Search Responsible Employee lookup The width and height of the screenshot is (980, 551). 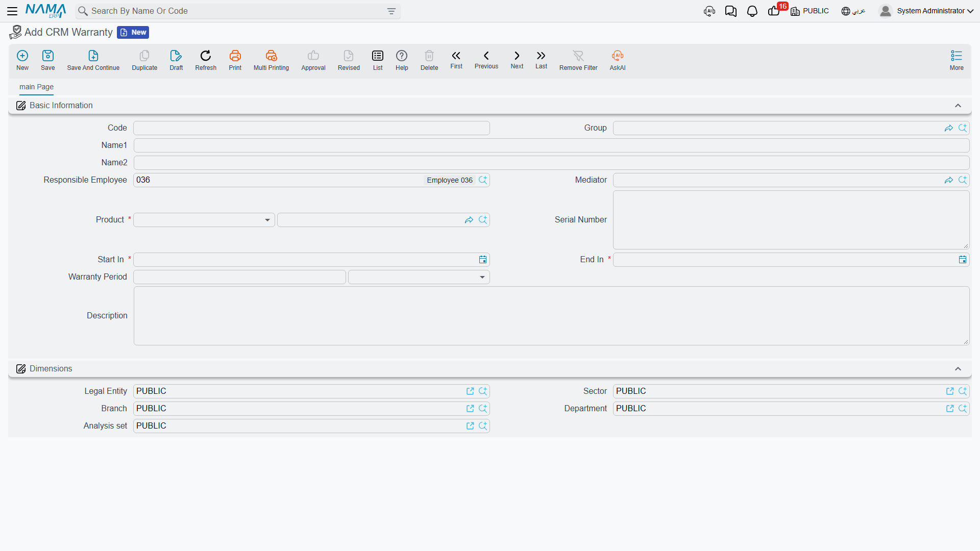click(483, 180)
